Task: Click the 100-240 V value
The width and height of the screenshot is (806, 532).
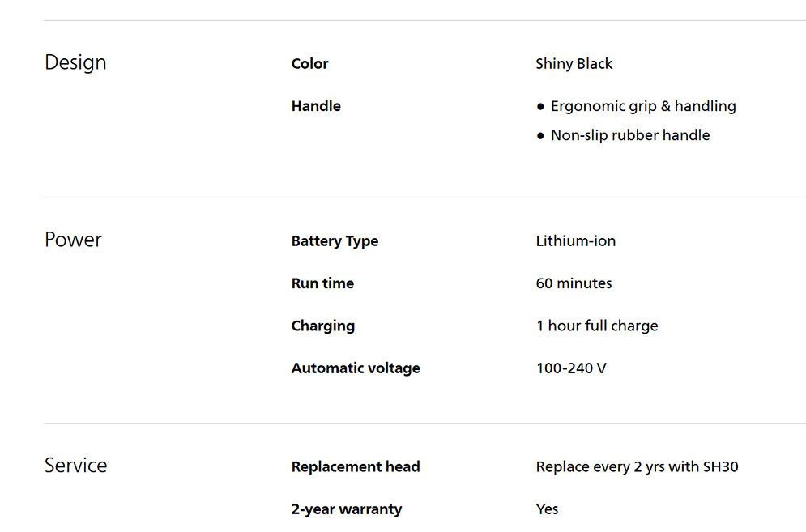Action: coord(571,368)
